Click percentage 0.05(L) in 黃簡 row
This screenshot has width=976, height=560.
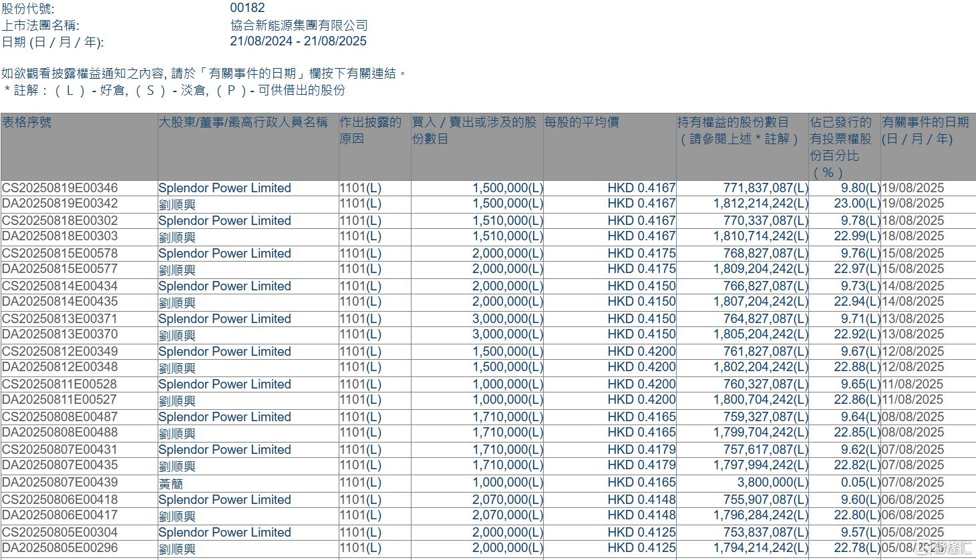[860, 483]
